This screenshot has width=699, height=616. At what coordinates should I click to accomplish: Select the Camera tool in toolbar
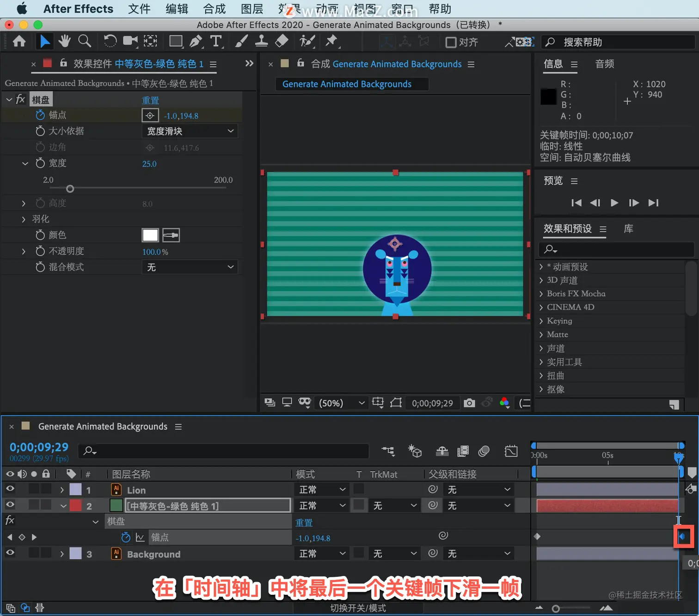pos(130,42)
